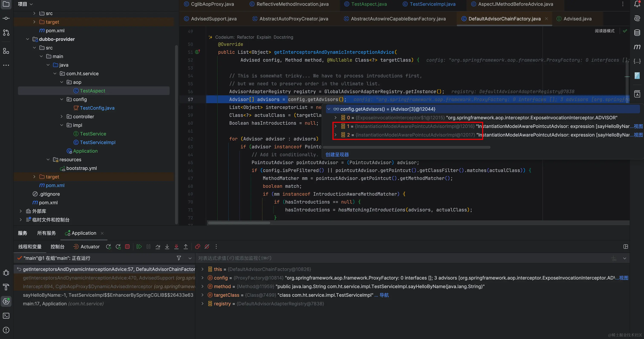Open the Notifications bell
644x339 pixels.
click(x=637, y=4)
